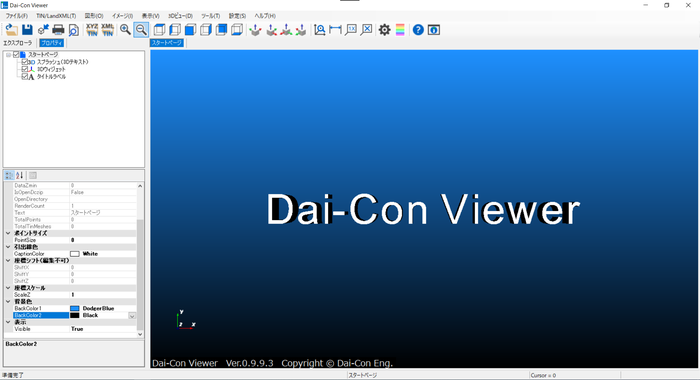Select the cube view with blue front face
The height and width of the screenshot is (380, 700).
coord(190,30)
